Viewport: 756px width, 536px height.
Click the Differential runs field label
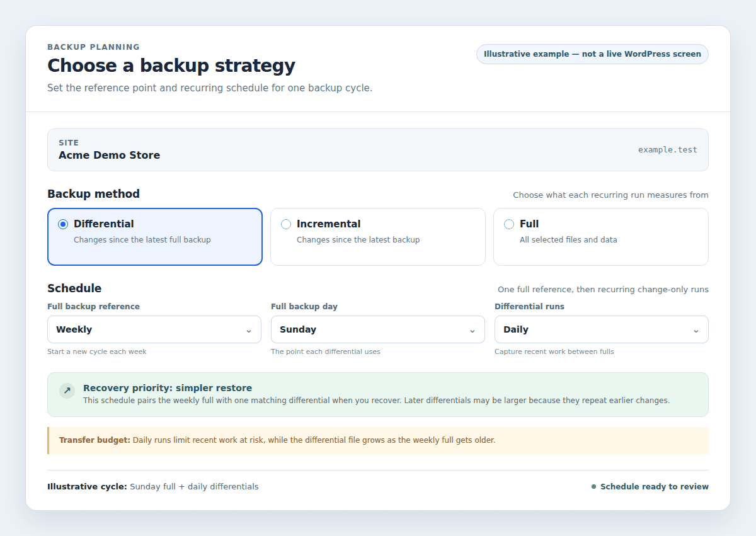click(529, 307)
